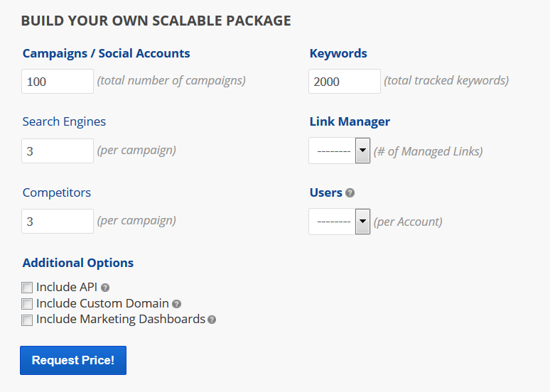550x392 pixels.
Task: Click the Competitors label text
Action: (57, 192)
